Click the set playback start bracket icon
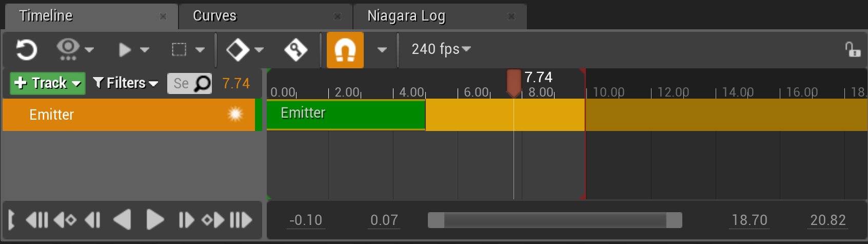 pos(12,220)
